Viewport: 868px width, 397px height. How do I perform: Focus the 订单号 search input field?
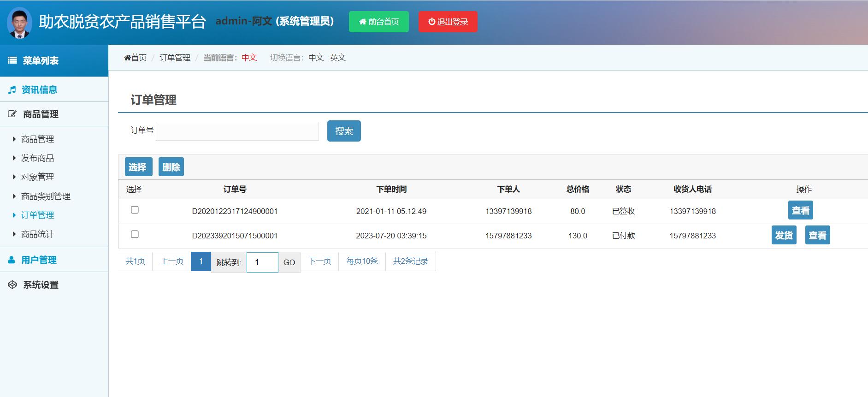(237, 131)
